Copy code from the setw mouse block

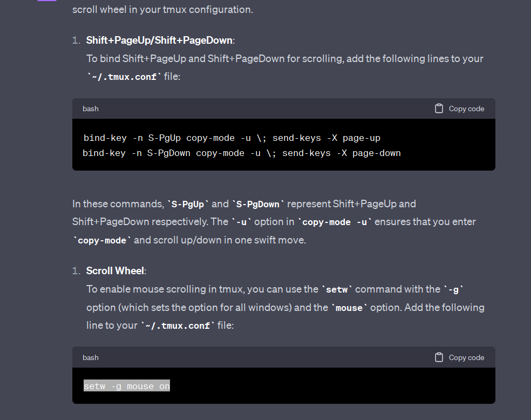pyautogui.click(x=460, y=357)
